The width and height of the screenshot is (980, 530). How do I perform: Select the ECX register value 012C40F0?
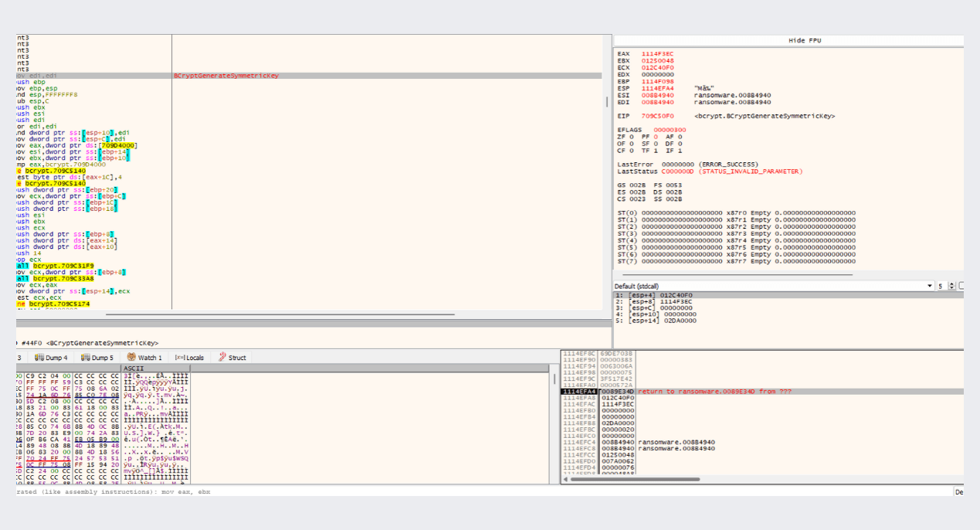[x=657, y=67]
